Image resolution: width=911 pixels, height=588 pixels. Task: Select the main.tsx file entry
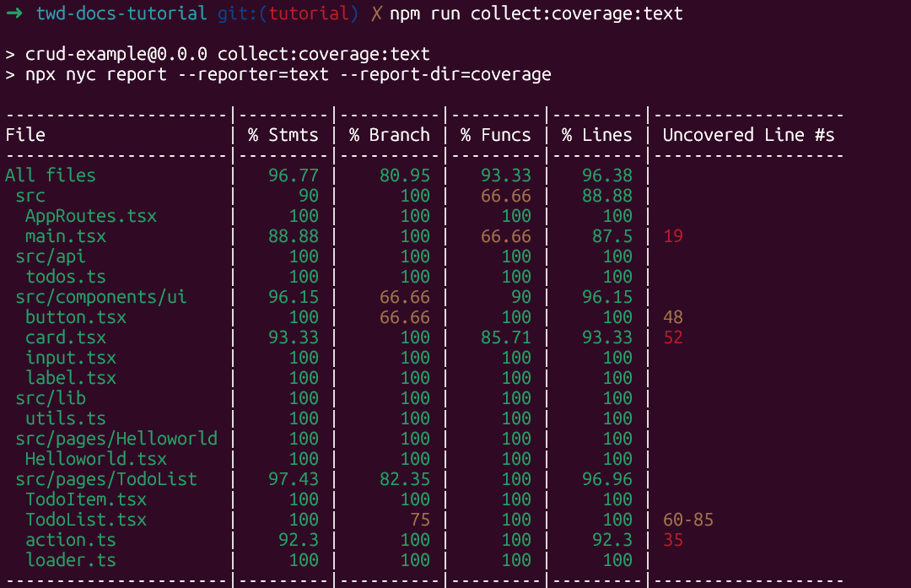66,236
